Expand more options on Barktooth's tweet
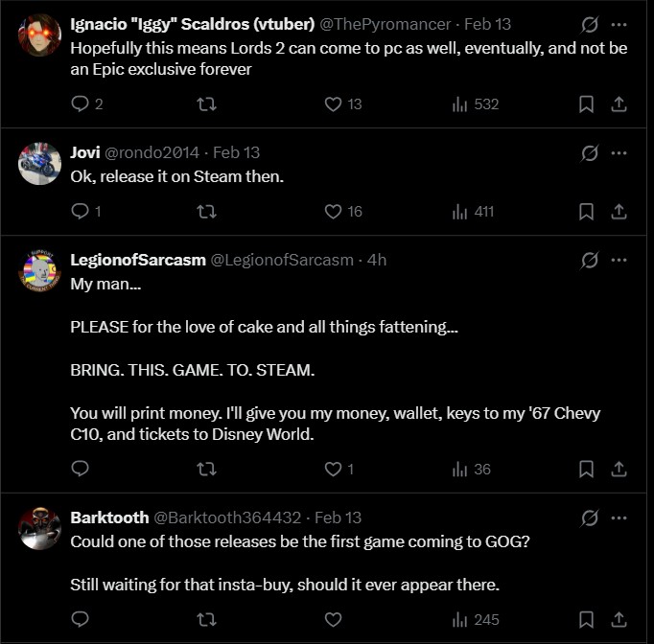The width and height of the screenshot is (654, 644). click(619, 517)
